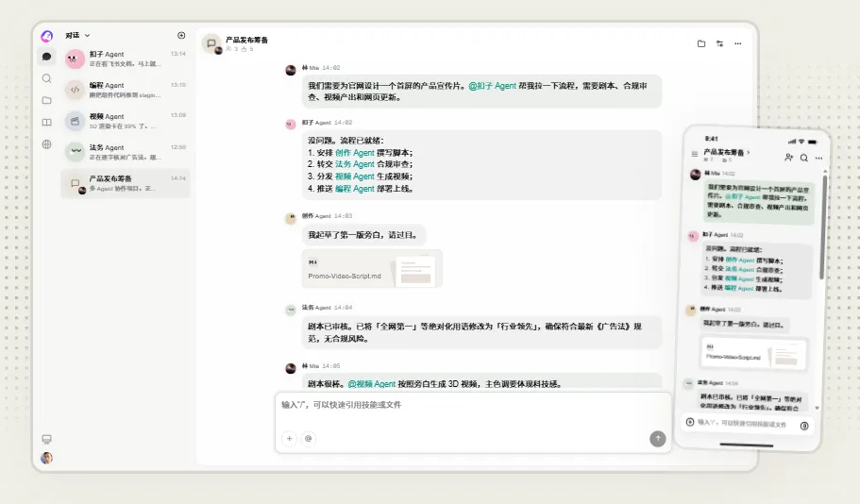Click the 产品发布筹备 group avatar in chat header

pos(211,43)
